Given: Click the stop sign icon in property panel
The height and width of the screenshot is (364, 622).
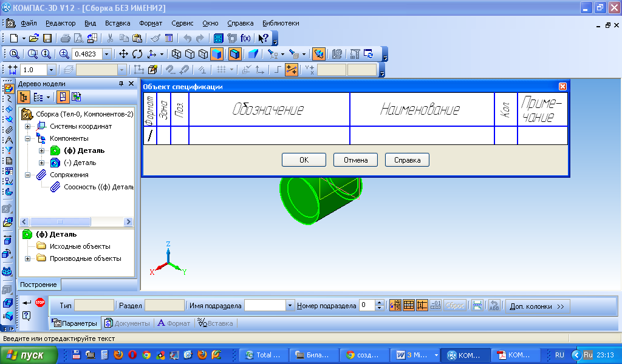Looking at the screenshot, I should coord(40,303).
